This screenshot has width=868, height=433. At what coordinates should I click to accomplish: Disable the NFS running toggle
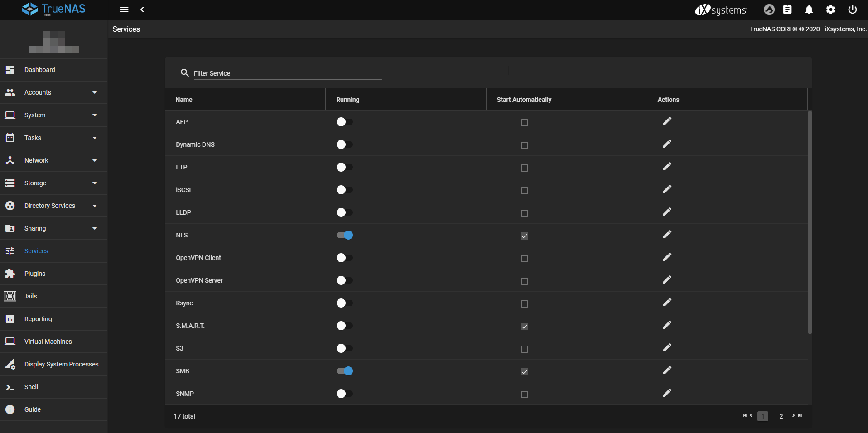344,235
